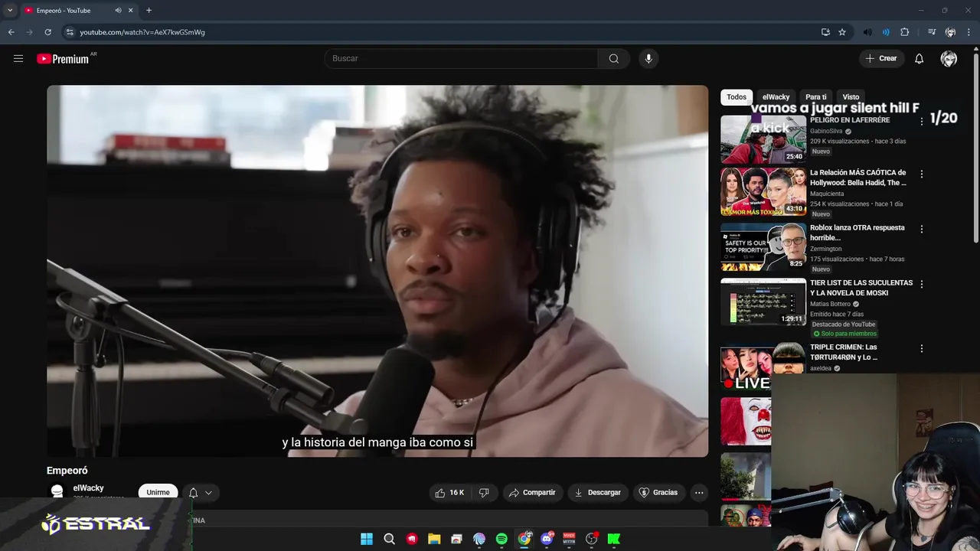The height and width of the screenshot is (551, 980).
Task: Open Roblox lanza OTRA respuesta thumbnail
Action: point(763,246)
